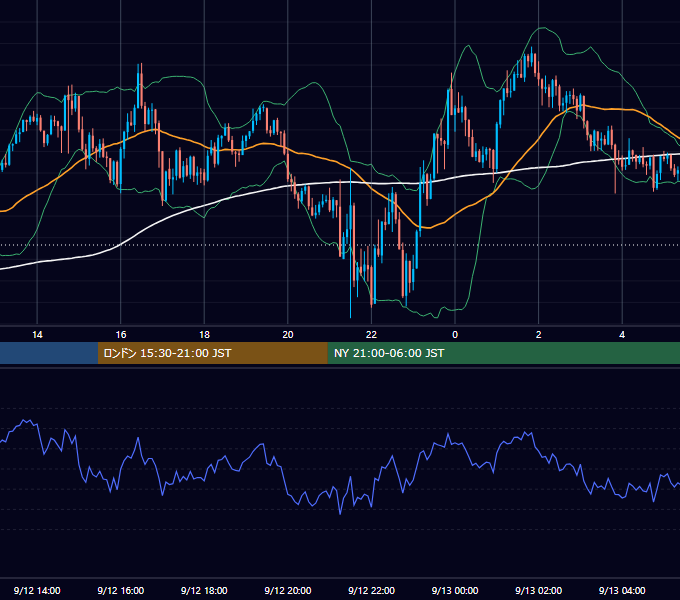Screen dimensions: 680x600
Task: Click the ロンドン 15:30-21:00 JST session band
Action: point(212,353)
